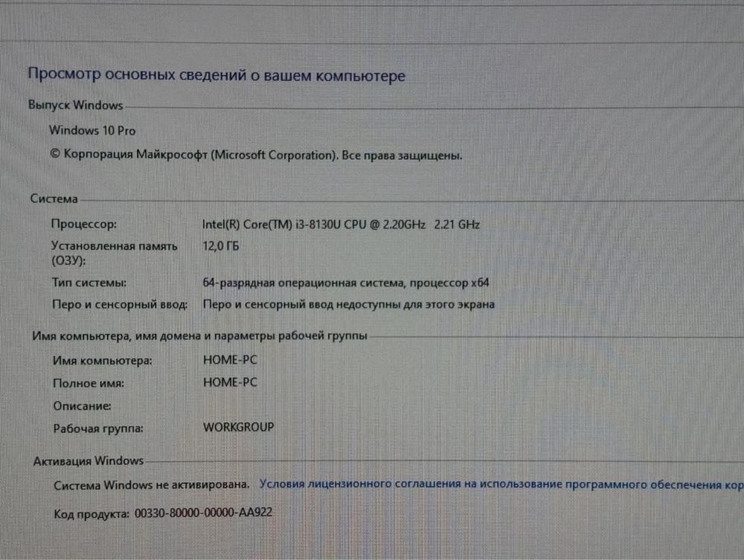Click the 'Рабочая группа:' label
Viewport: 744px width, 560px height.
coord(98,428)
